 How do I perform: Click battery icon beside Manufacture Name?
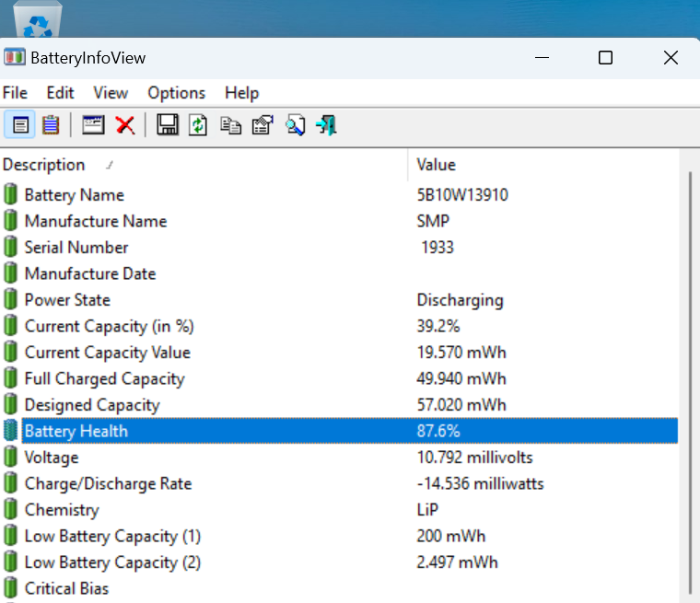pyautogui.click(x=11, y=221)
